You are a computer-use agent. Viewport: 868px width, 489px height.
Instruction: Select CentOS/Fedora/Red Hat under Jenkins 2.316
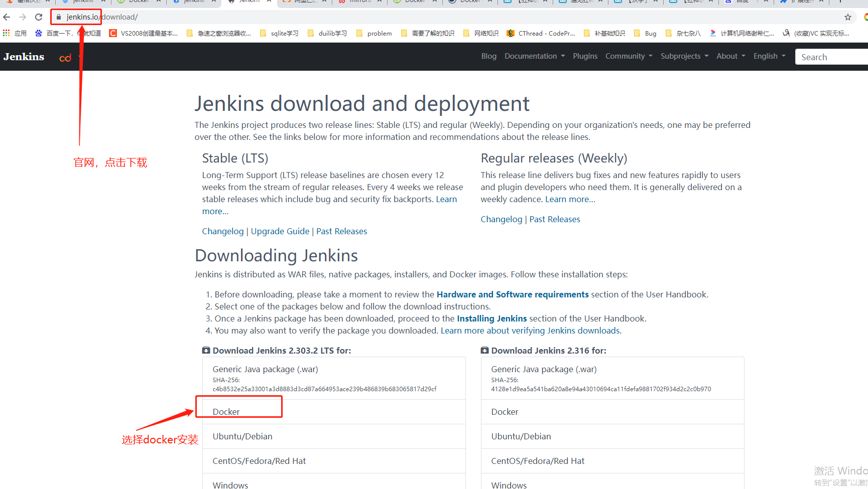pyautogui.click(x=612, y=461)
